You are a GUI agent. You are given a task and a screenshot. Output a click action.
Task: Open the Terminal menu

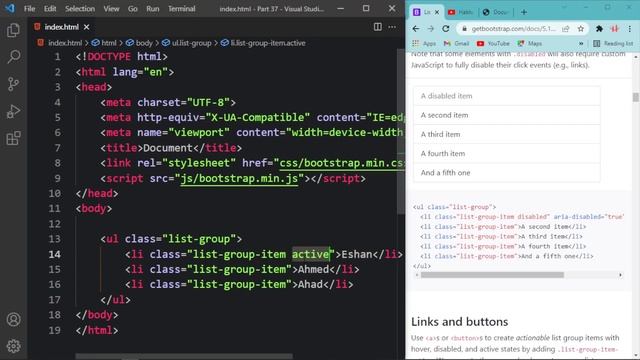tap(182, 9)
